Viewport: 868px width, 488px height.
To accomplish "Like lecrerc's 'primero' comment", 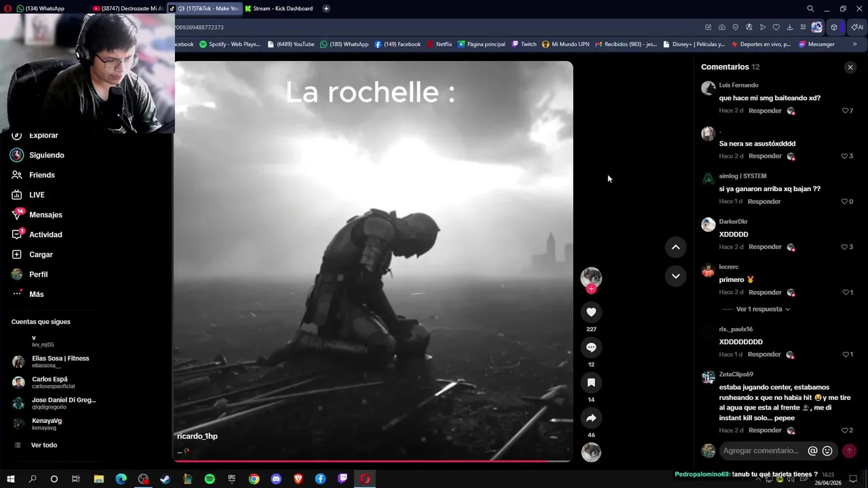I will click(x=846, y=292).
